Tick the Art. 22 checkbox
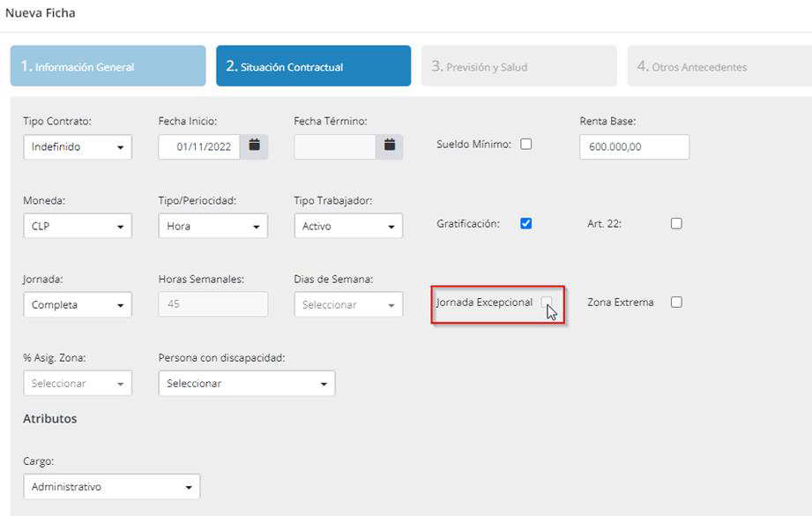 676,224
